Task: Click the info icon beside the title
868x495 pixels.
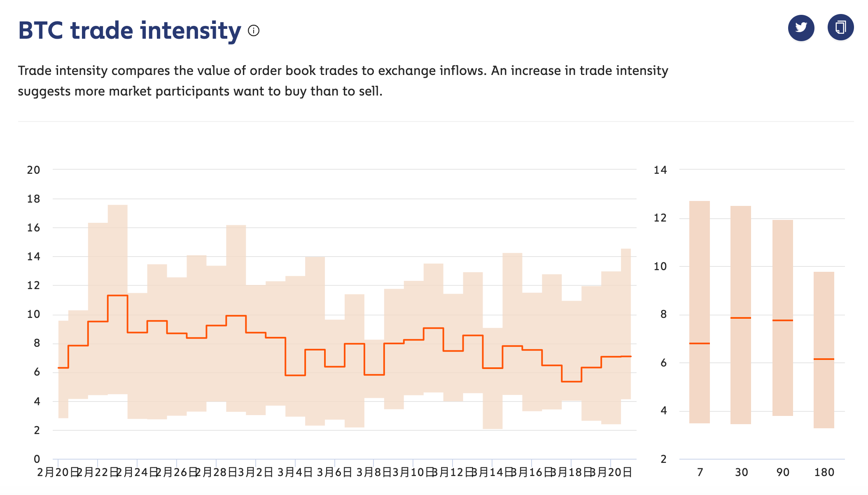Action: click(x=254, y=30)
